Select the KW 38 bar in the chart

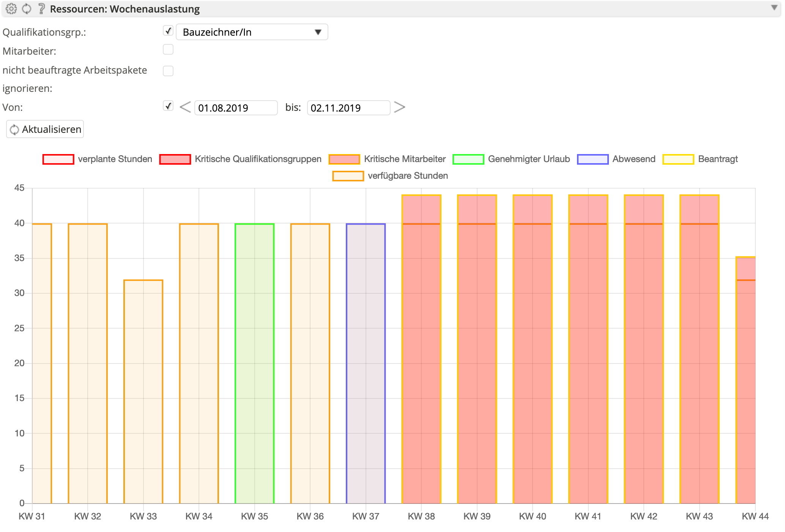pyautogui.click(x=421, y=342)
